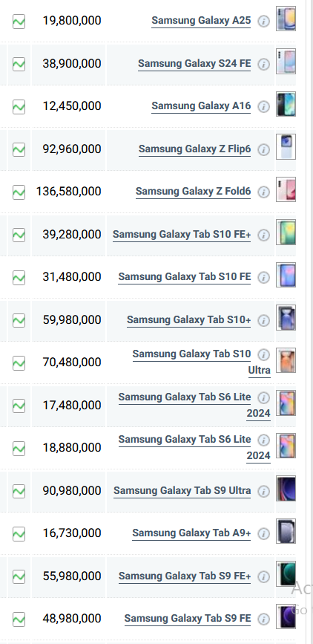Follow the Samsung Galaxy Tab S10 FE link
313x644 pixels.
click(185, 277)
